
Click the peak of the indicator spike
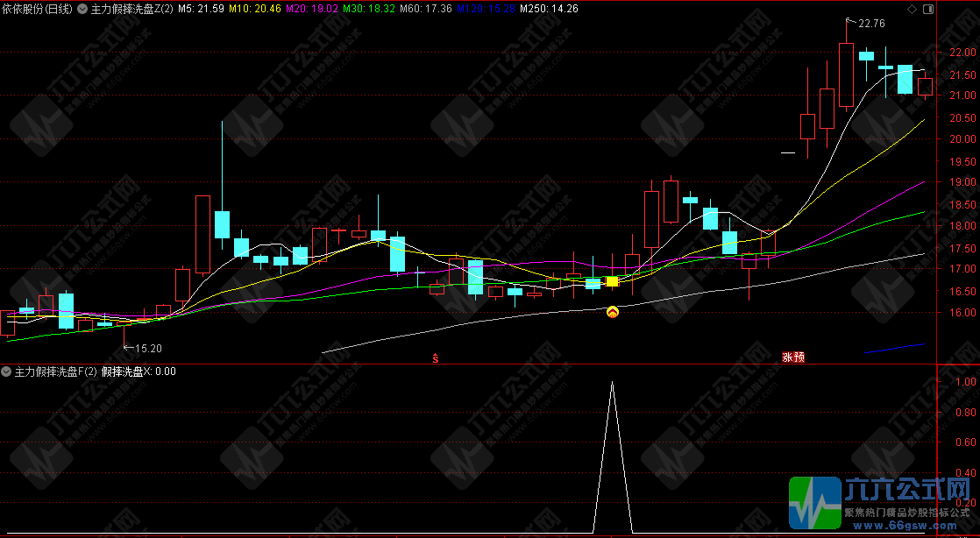pyautogui.click(x=612, y=382)
